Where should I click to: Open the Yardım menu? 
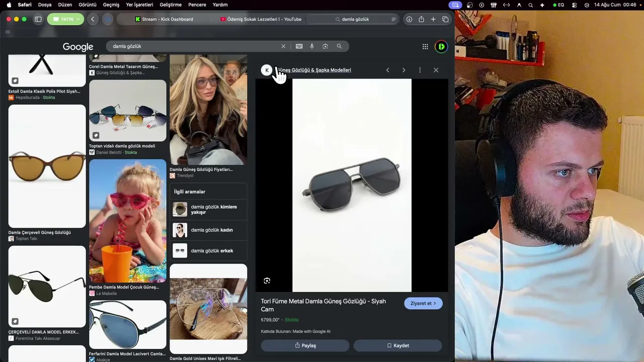220,5
